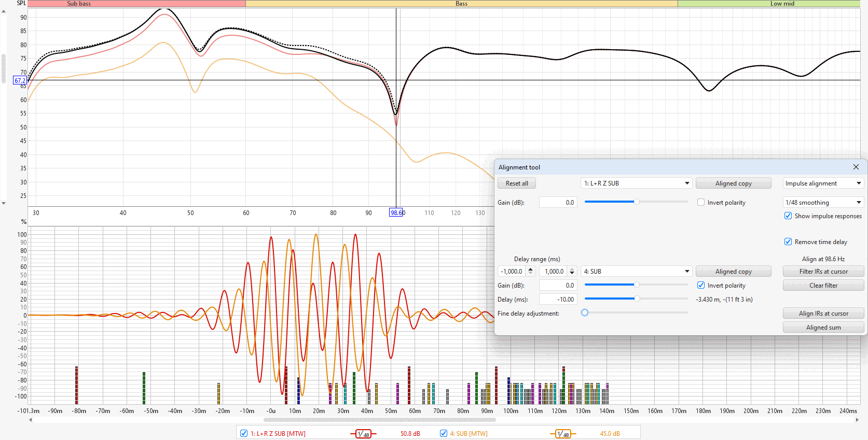Open the 1: L+R Z SUB measurement dropdown

pos(637,183)
